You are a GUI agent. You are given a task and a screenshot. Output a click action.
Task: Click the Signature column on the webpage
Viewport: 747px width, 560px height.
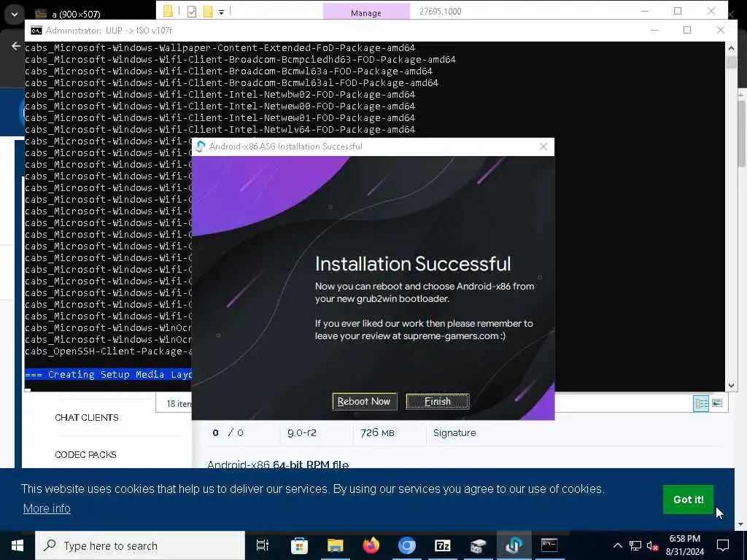454,433
